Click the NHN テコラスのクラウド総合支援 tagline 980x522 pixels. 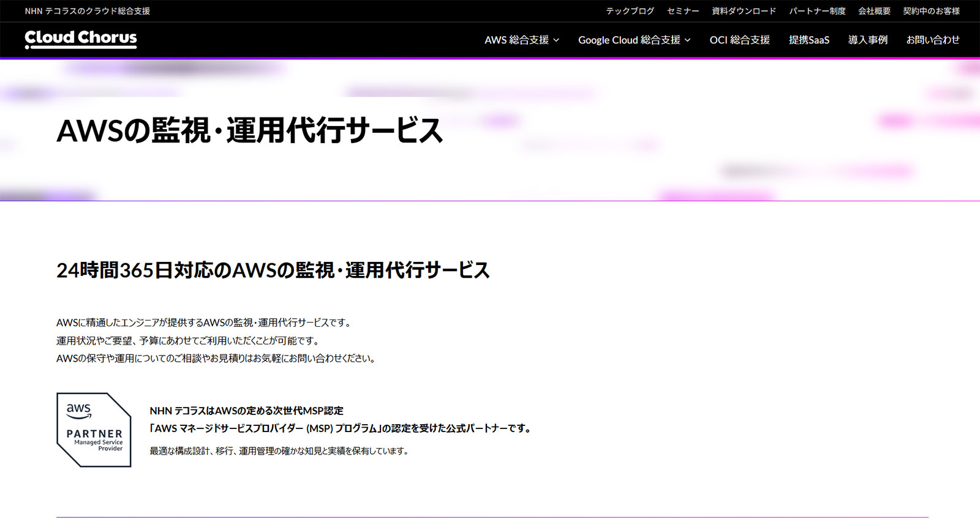point(88,11)
